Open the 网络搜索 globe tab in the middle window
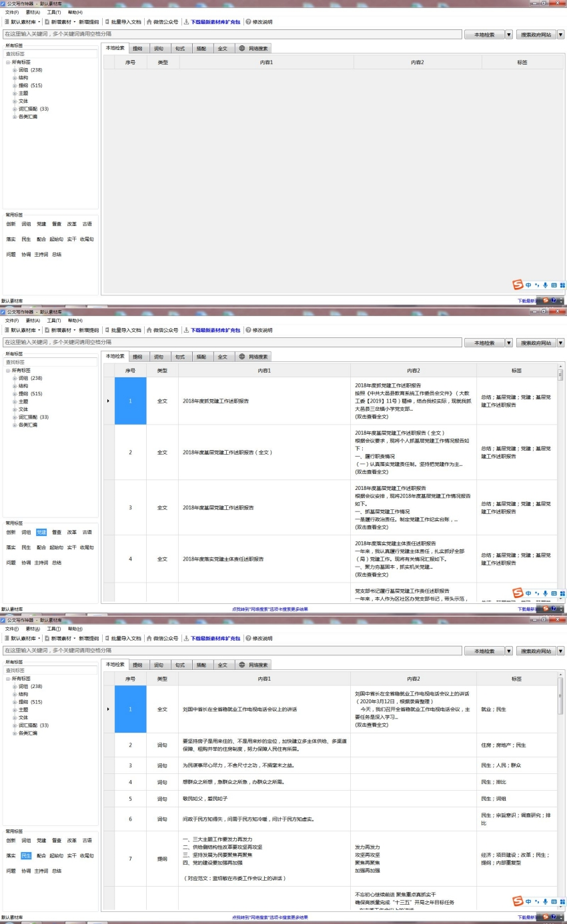The width and height of the screenshot is (567, 924). [241, 357]
